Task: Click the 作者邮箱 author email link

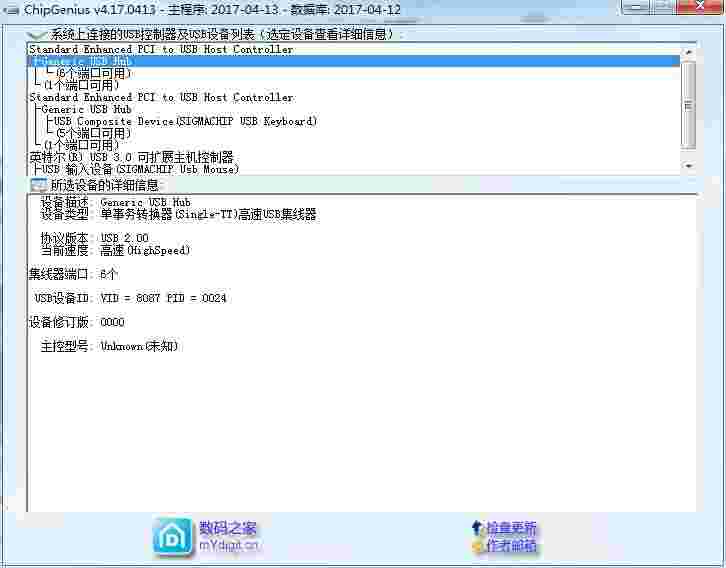Action: pos(511,545)
